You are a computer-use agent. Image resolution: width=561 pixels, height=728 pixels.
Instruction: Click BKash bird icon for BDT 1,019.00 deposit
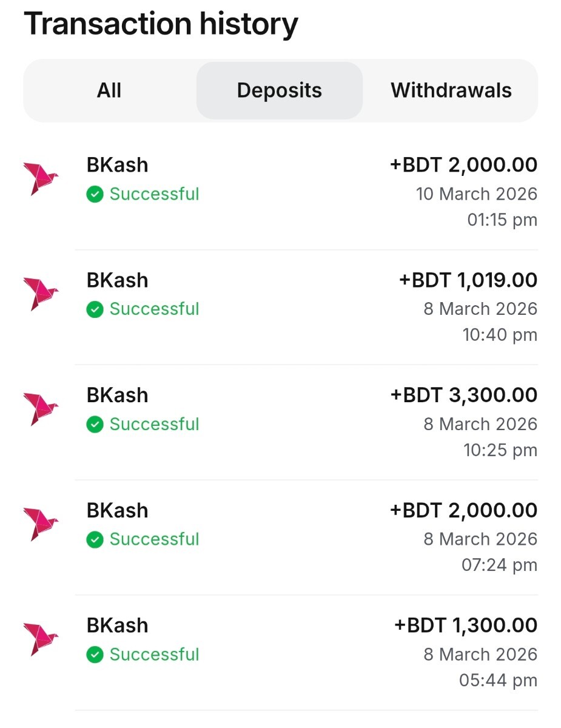41,294
